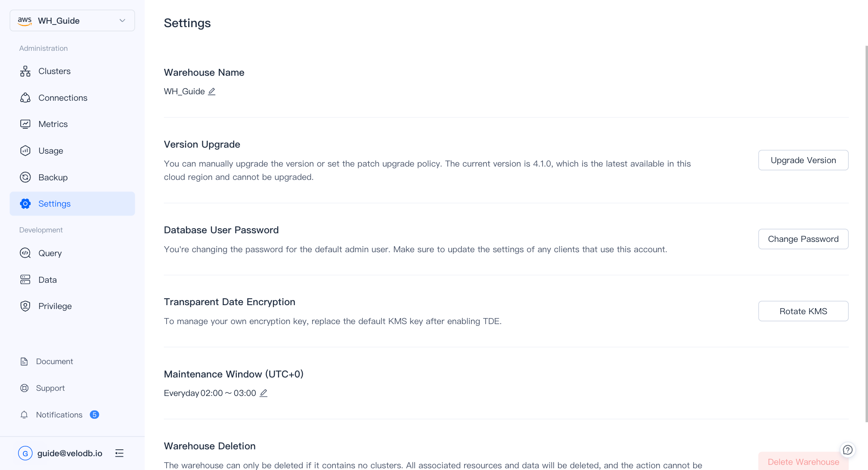Edit the maintenance window time

[x=263, y=393]
